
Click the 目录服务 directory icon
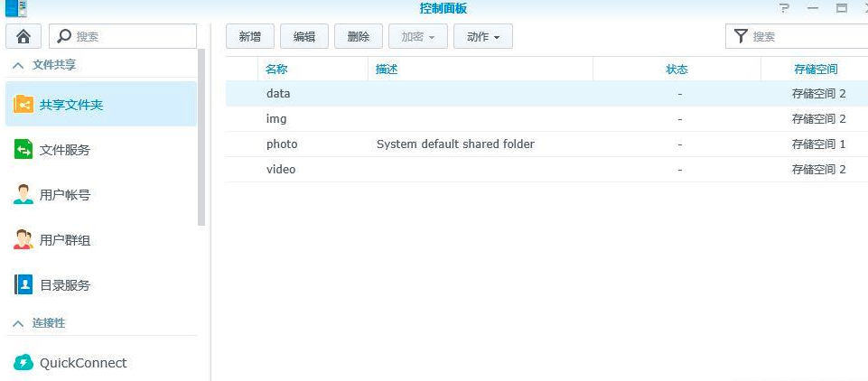23,284
